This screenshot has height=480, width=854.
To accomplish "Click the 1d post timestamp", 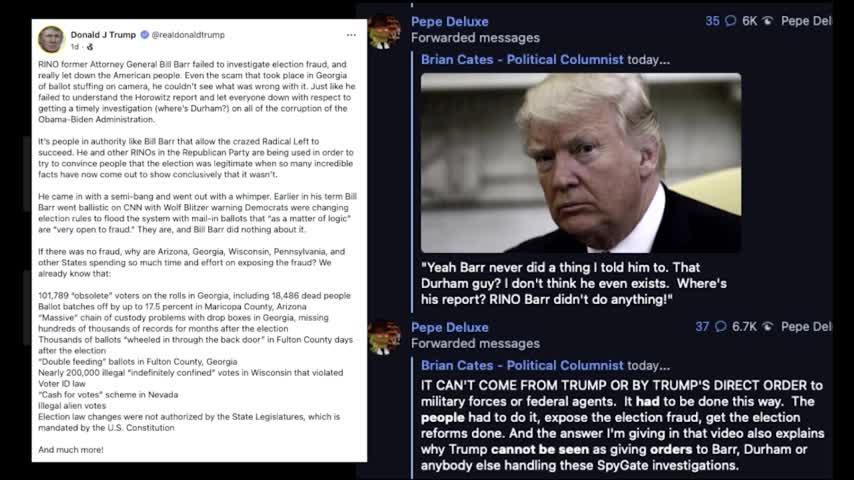I will click(x=75, y=47).
